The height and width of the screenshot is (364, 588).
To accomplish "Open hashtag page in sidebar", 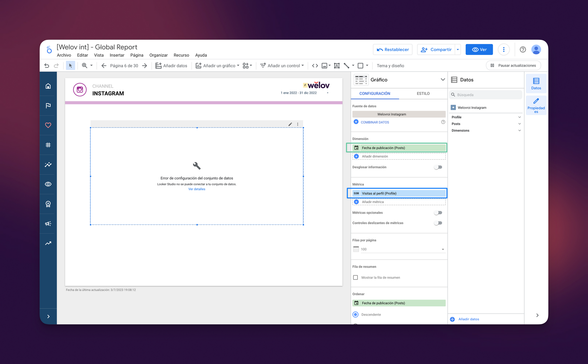I will coord(48,145).
